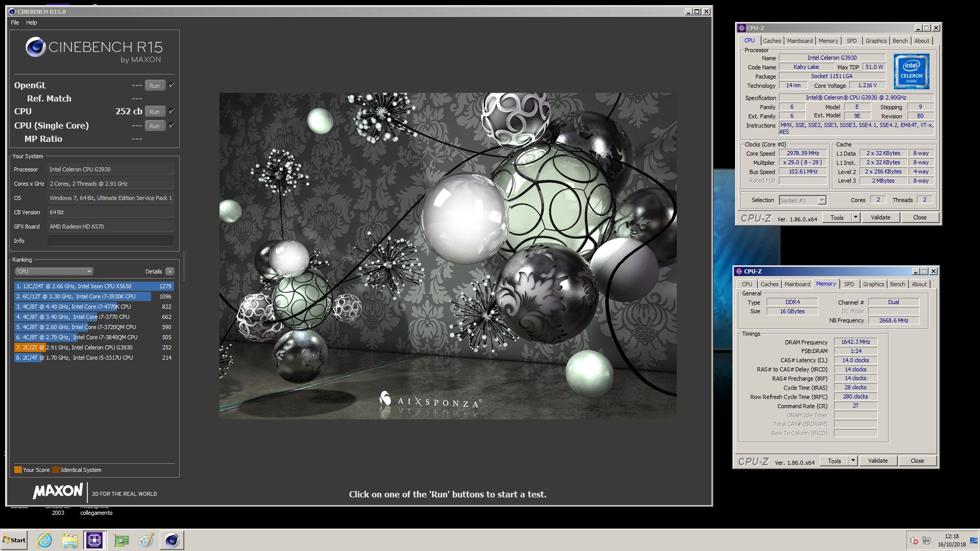980x551 pixels.
Task: Select ranking row Intel Core i7-4770K CPU
Action: [x=94, y=307]
